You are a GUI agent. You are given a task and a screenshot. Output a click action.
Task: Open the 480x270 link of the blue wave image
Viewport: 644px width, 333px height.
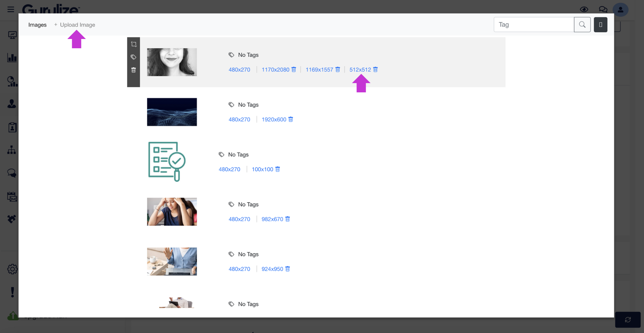[239, 119]
